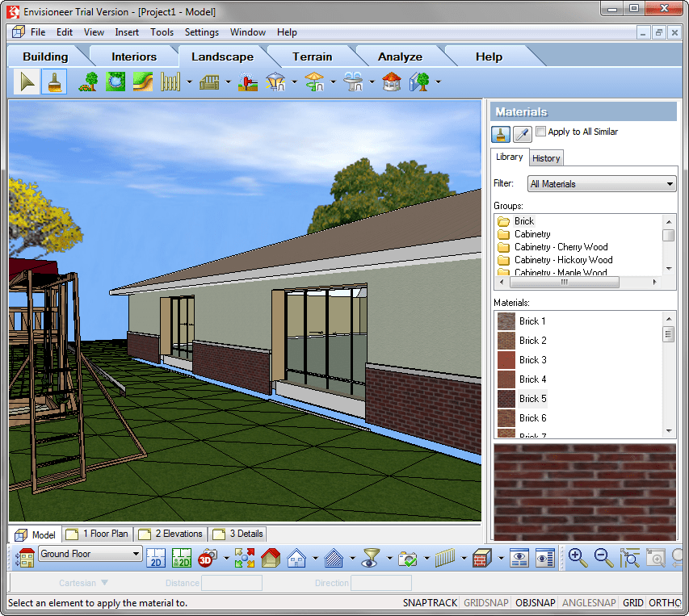Expand the outdoor table dropdown arrow
This screenshot has height=616, width=689.
point(372,82)
